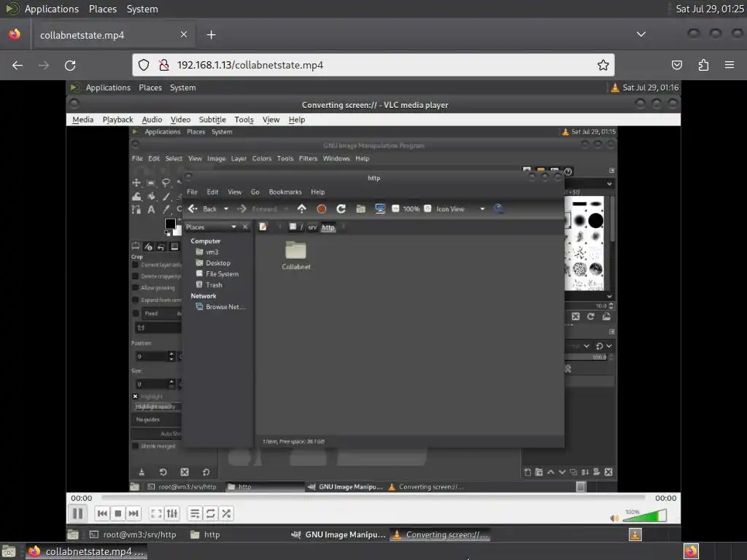The width and height of the screenshot is (747, 560).
Task: Open a new Firefox tab
Action: (x=211, y=35)
